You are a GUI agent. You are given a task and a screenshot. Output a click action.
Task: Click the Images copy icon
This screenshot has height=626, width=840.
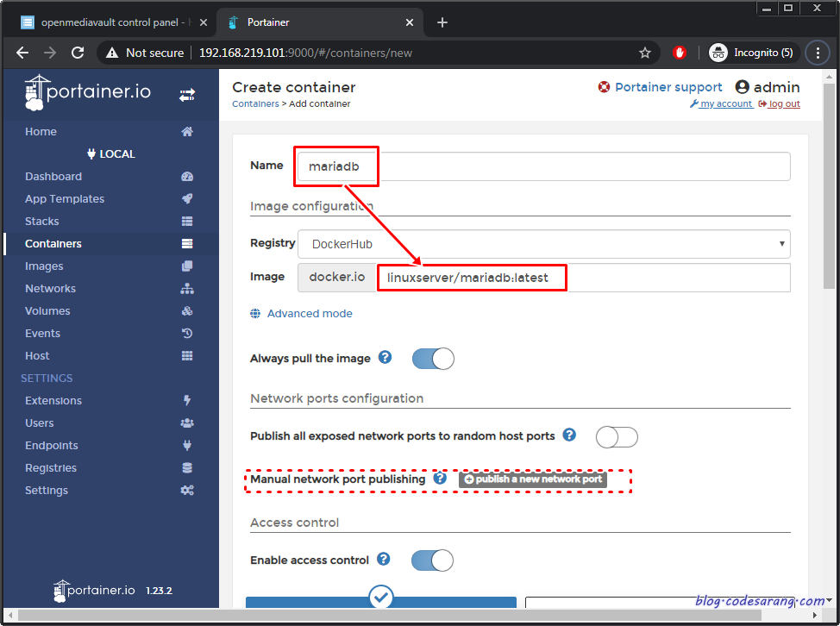[x=187, y=266]
